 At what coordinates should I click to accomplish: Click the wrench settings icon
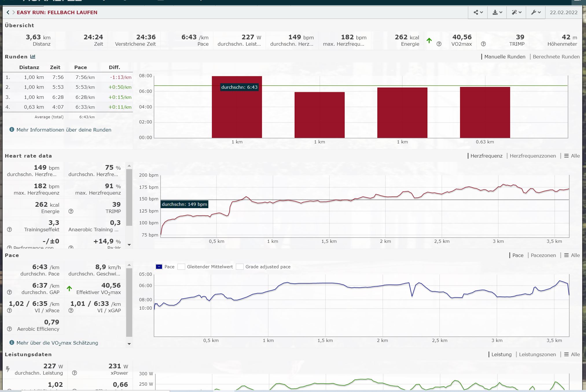(536, 12)
